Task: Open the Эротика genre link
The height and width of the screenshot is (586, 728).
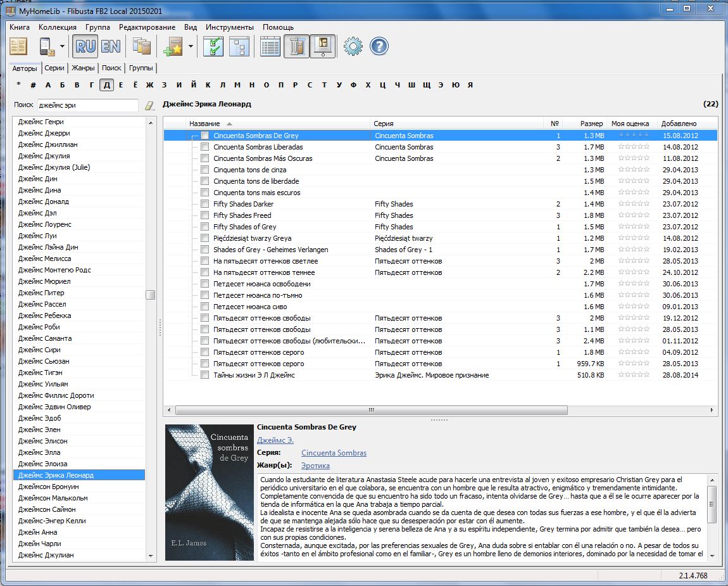Action: (315, 466)
